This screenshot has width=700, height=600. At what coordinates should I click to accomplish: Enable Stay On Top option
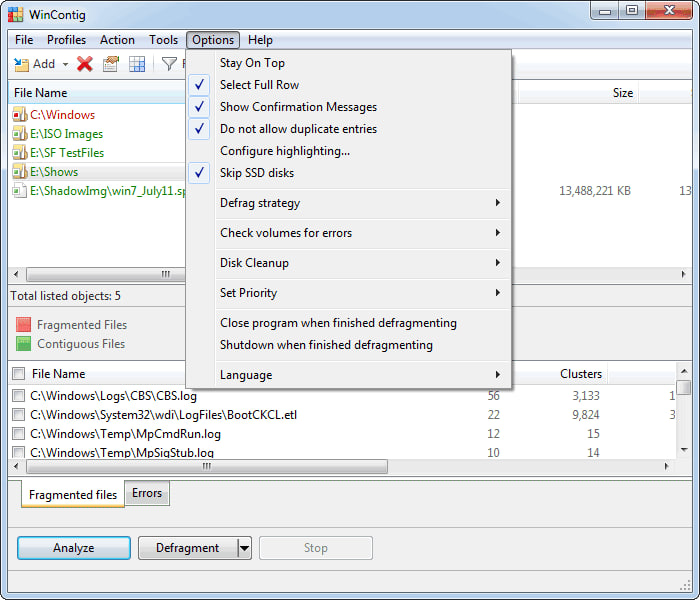348,63
